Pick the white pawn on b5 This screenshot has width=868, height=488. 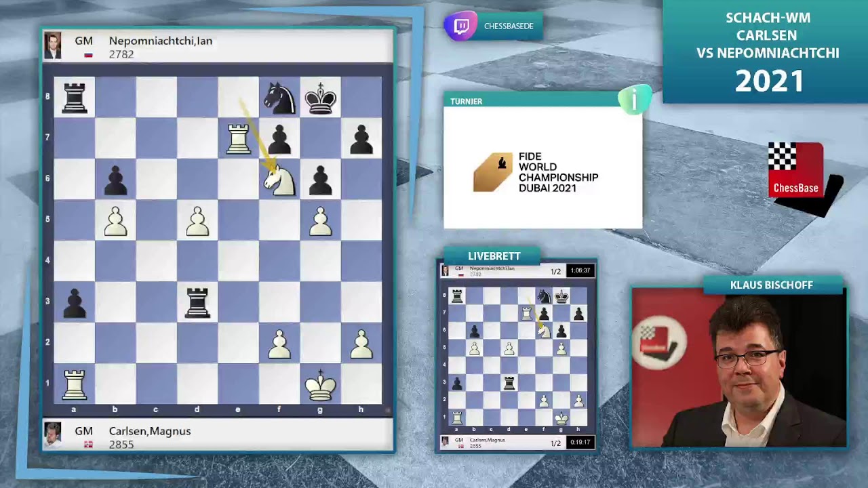116,221
